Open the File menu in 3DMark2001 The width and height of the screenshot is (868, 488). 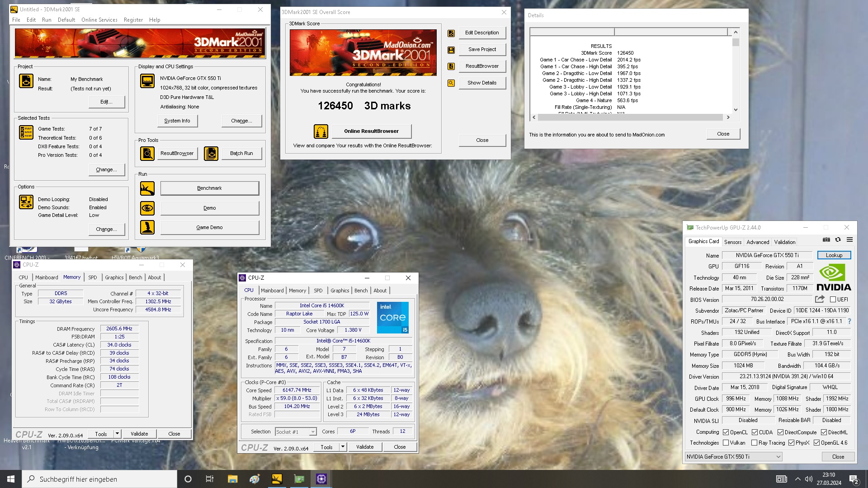point(16,20)
